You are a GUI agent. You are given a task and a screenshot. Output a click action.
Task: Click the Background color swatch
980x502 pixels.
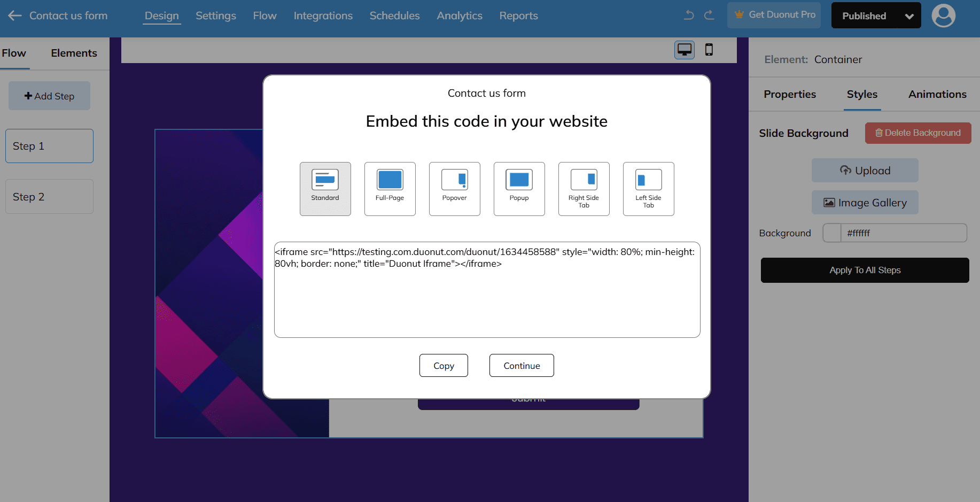coord(831,233)
